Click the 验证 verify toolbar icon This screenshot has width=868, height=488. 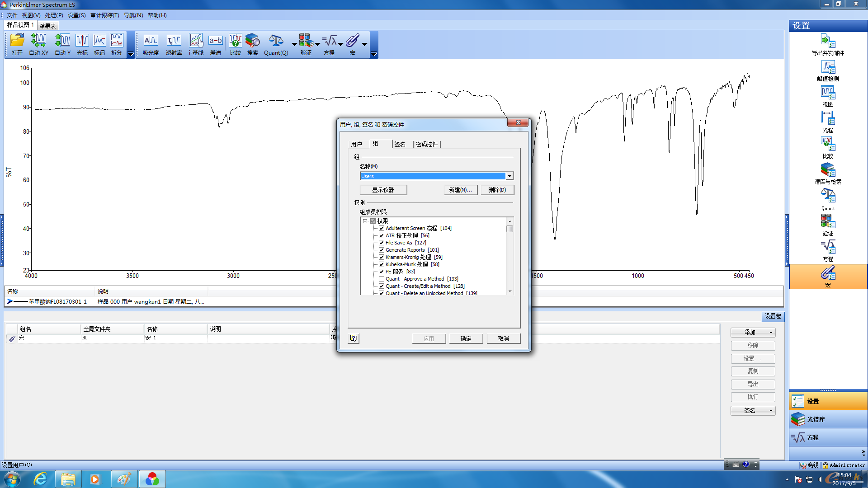[306, 44]
